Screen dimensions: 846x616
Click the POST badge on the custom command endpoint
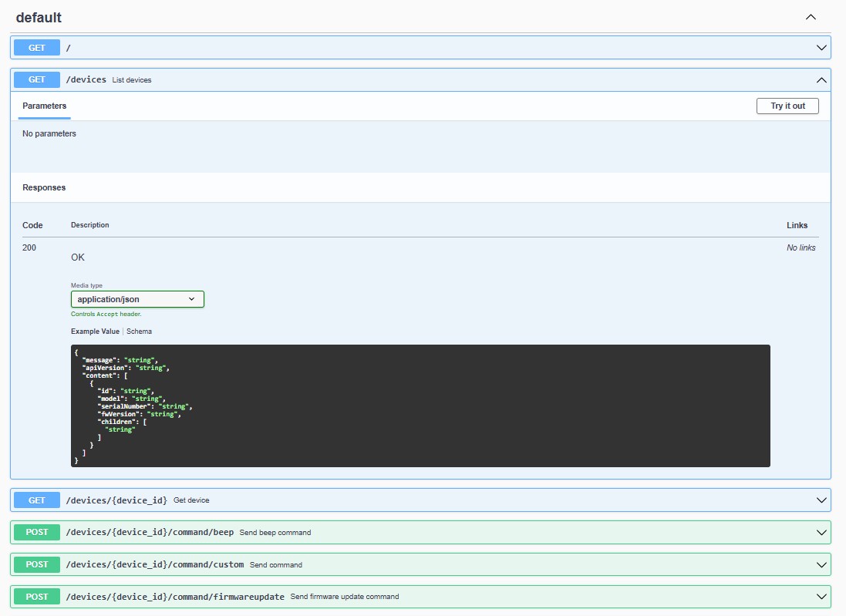tap(36, 564)
